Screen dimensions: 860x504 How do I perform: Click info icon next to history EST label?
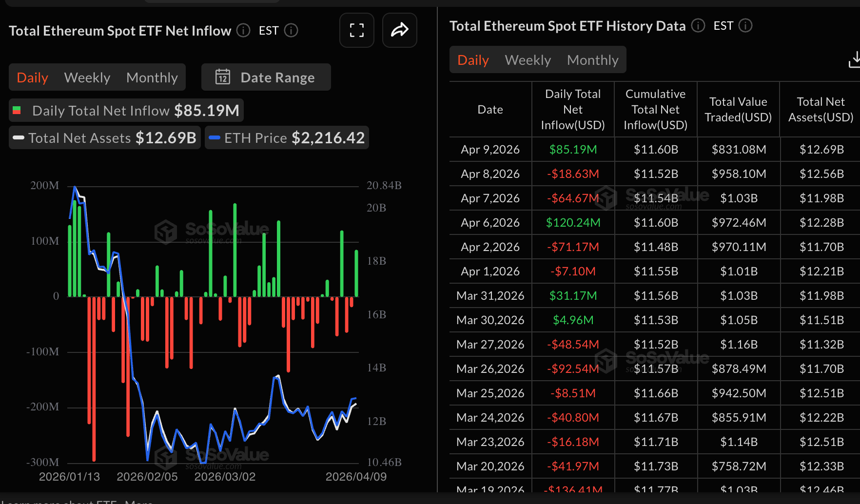[x=745, y=25]
